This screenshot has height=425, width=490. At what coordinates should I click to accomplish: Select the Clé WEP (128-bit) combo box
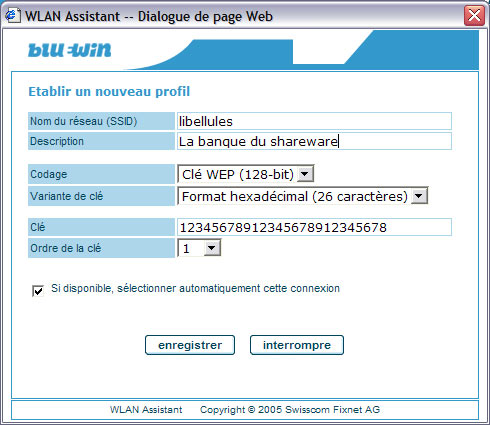(x=246, y=174)
